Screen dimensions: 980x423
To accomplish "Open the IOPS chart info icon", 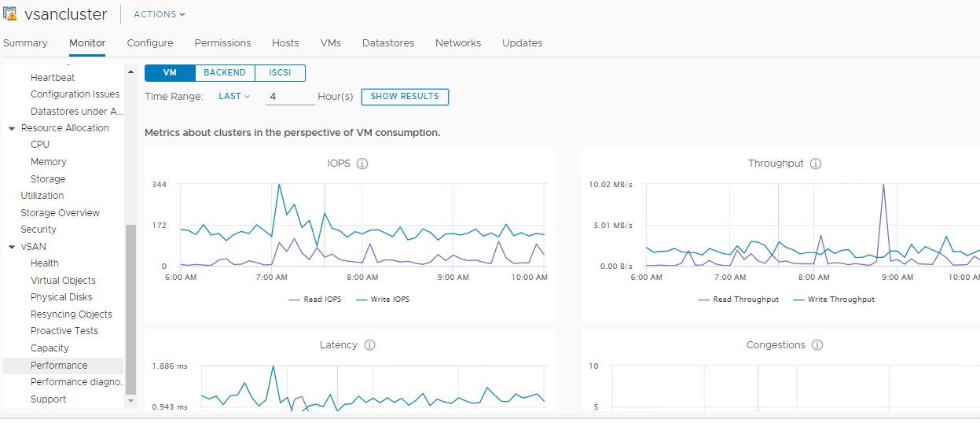I will [362, 164].
